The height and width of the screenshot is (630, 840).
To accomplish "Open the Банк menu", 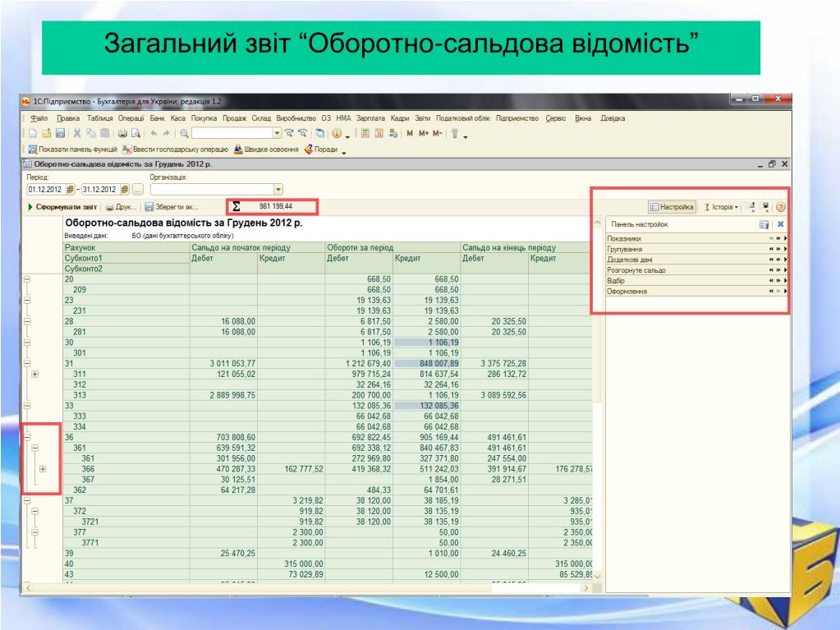I will pos(157,118).
